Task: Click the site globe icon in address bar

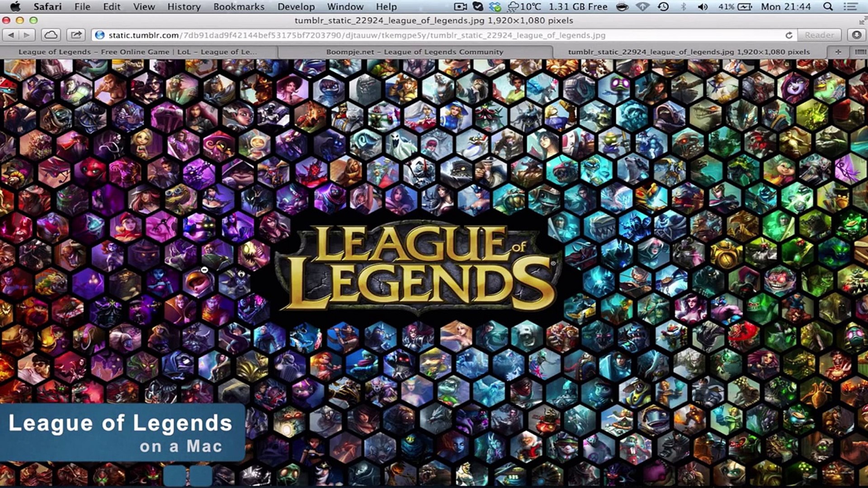Action: click(x=100, y=35)
